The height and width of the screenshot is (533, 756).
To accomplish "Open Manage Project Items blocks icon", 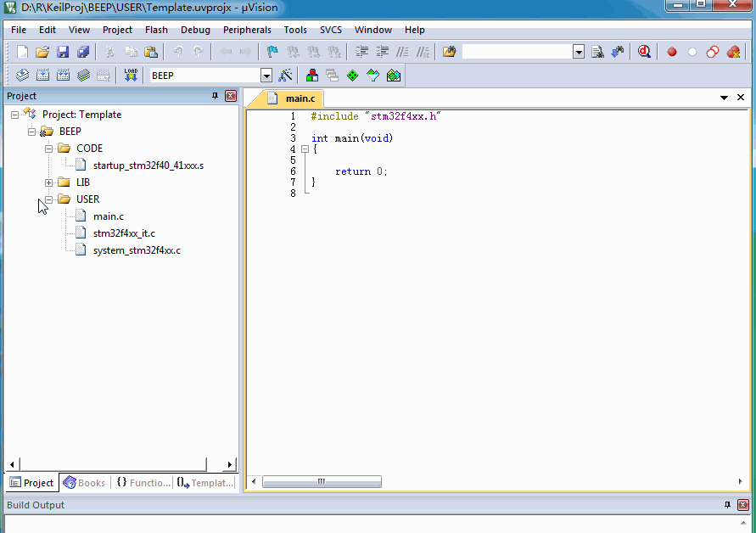I will pyautogui.click(x=312, y=76).
